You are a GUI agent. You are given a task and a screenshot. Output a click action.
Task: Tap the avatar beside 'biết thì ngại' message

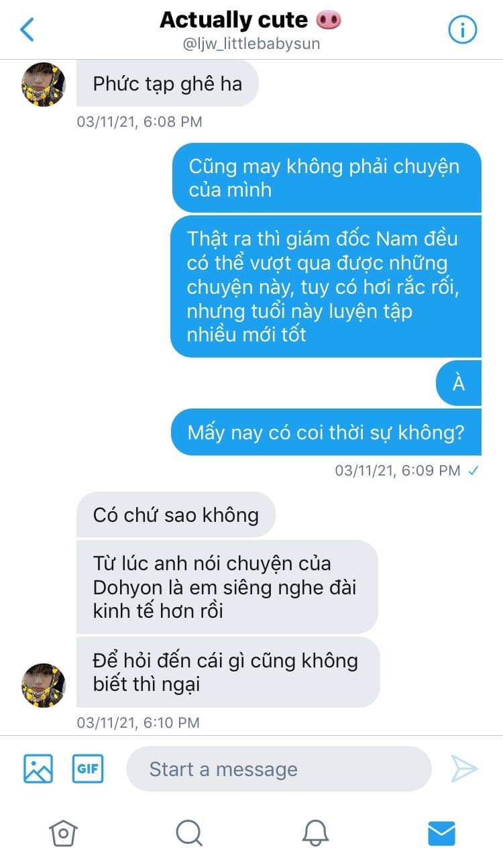coord(44,685)
